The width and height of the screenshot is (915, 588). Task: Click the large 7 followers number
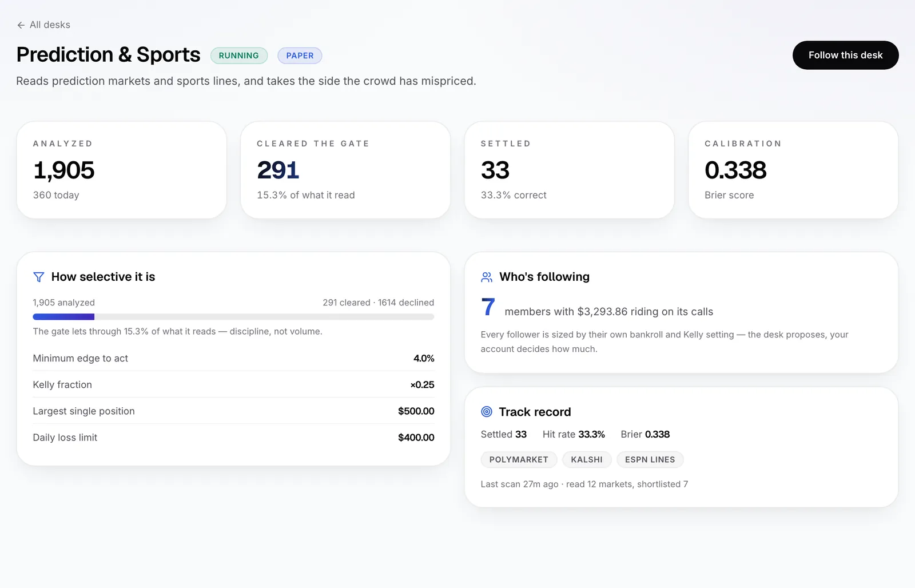tap(488, 307)
